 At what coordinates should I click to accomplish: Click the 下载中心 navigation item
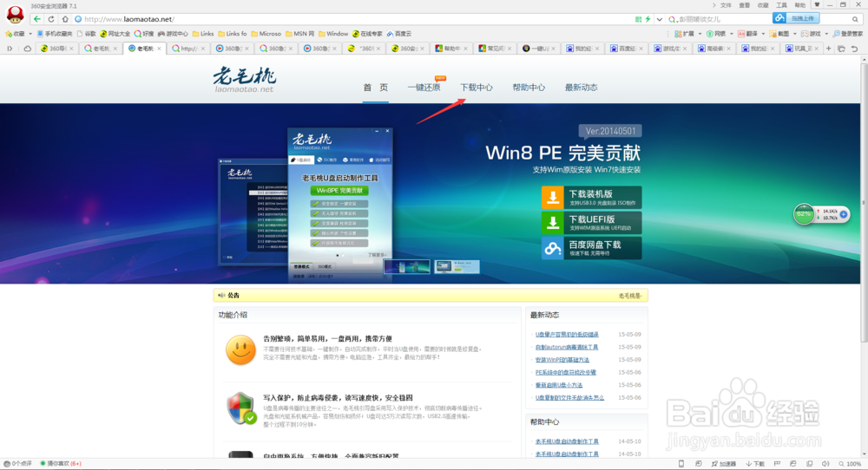click(476, 88)
